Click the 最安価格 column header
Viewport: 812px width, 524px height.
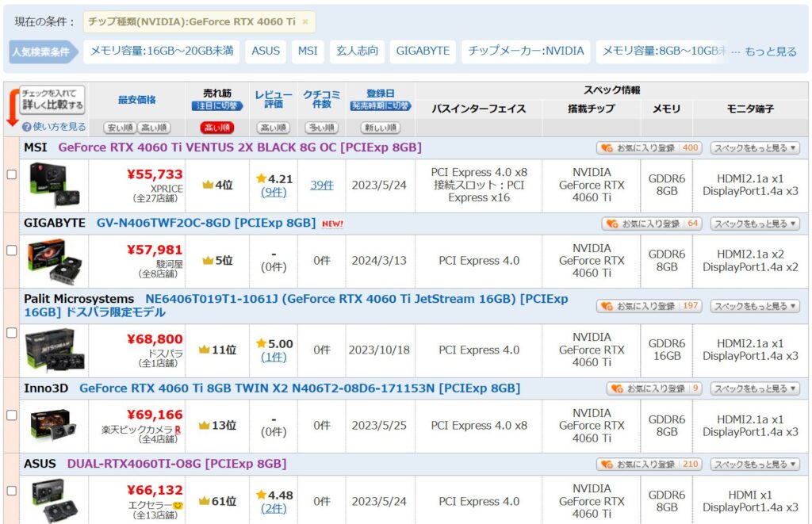(x=136, y=100)
